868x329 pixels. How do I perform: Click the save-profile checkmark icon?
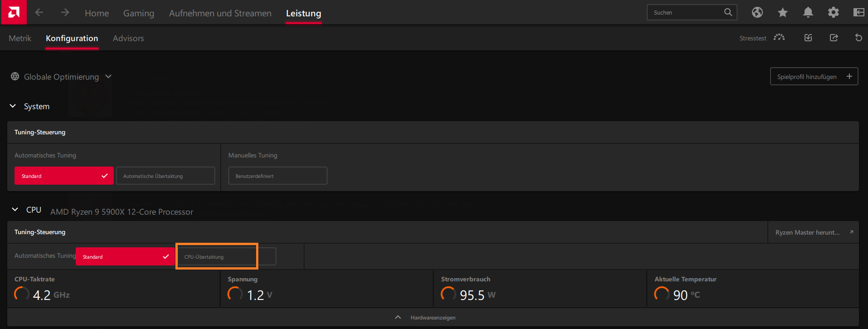point(808,38)
